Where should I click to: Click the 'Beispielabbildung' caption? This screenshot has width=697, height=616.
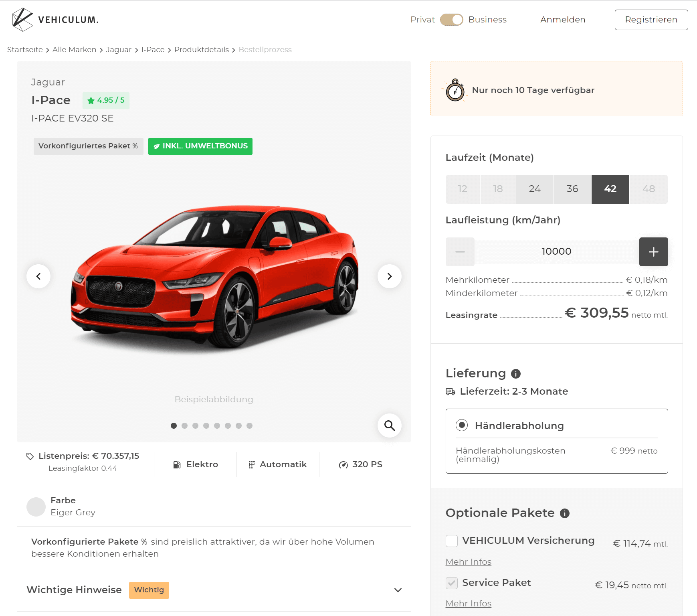click(x=214, y=399)
